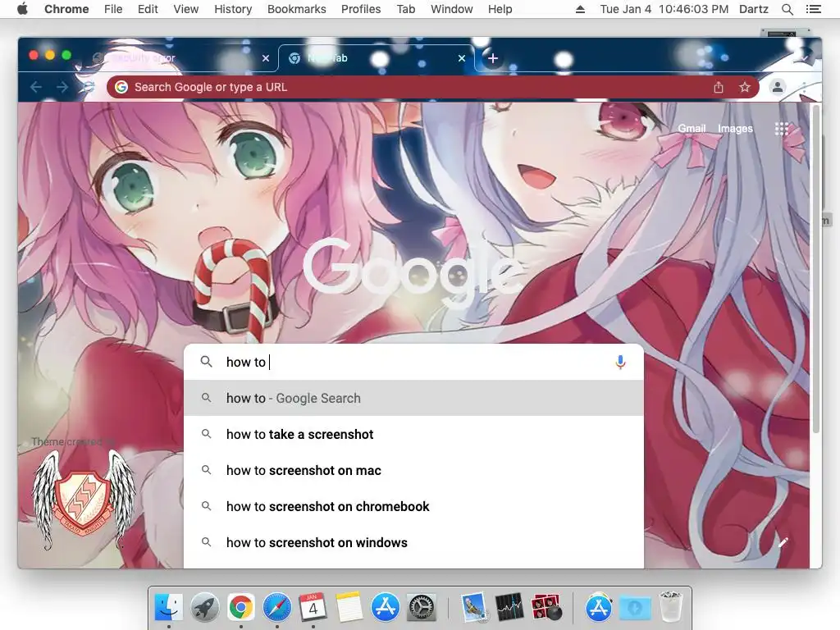Click the eject icon in the menu bar
Screen dimensions: 840x630
point(580,9)
